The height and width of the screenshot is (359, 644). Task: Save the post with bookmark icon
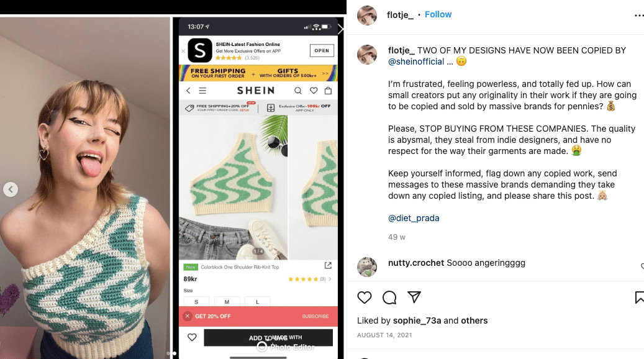point(639,298)
